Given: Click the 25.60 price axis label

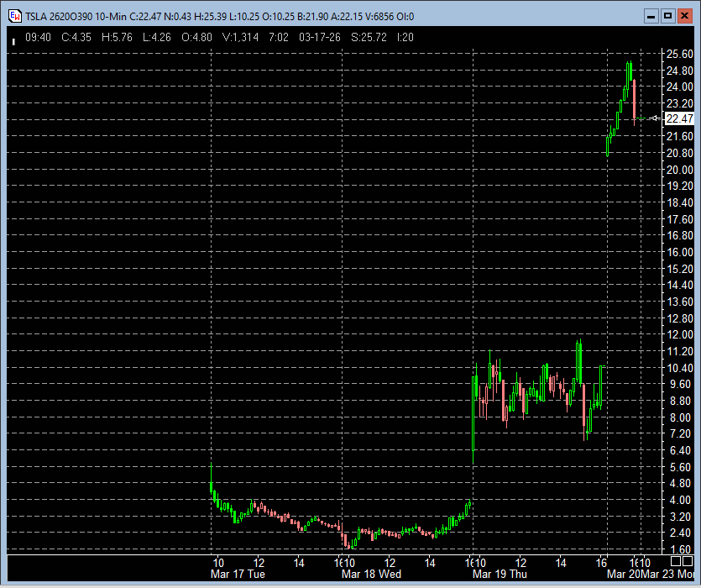Looking at the screenshot, I should [678, 54].
